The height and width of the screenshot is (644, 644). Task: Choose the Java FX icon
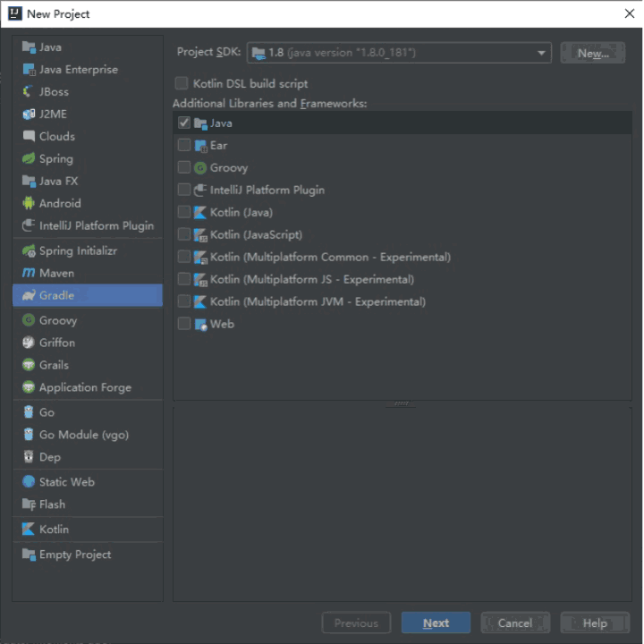click(29, 181)
